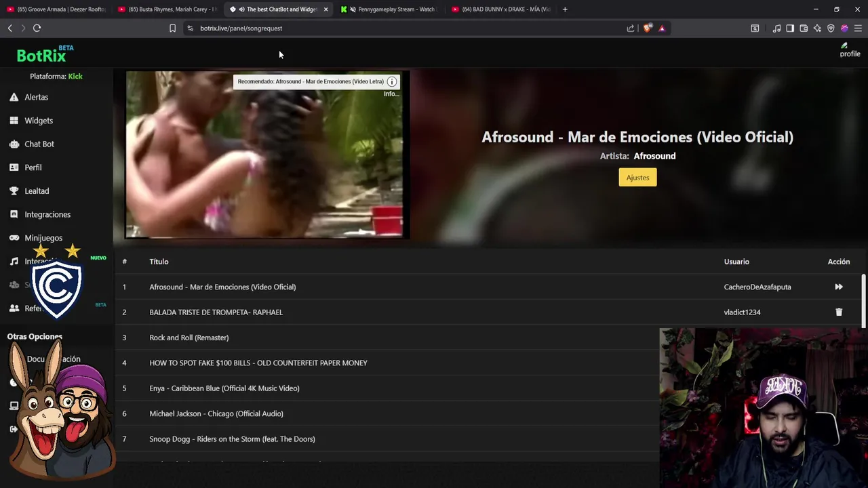Open the Alertas menu item
The image size is (868, 488).
point(36,97)
